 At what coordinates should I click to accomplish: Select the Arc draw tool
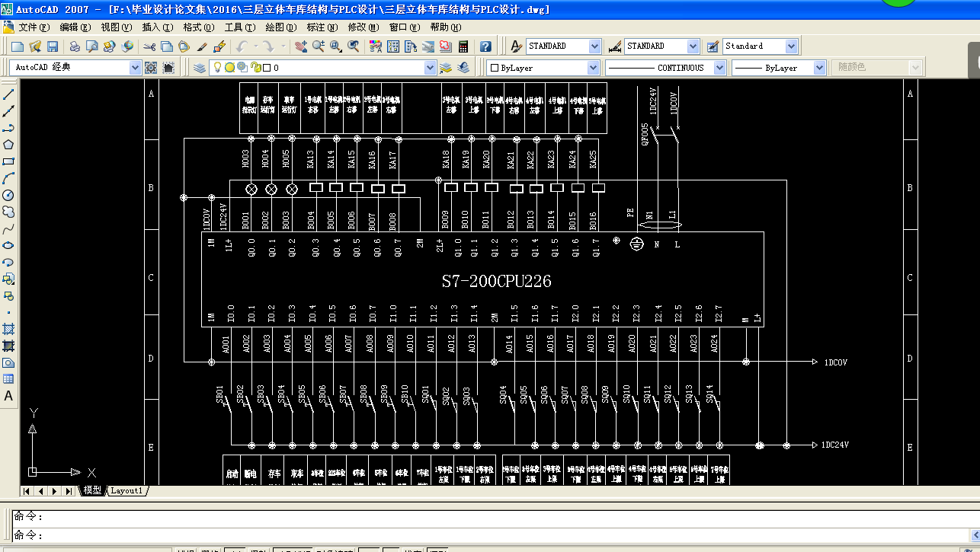click(8, 178)
